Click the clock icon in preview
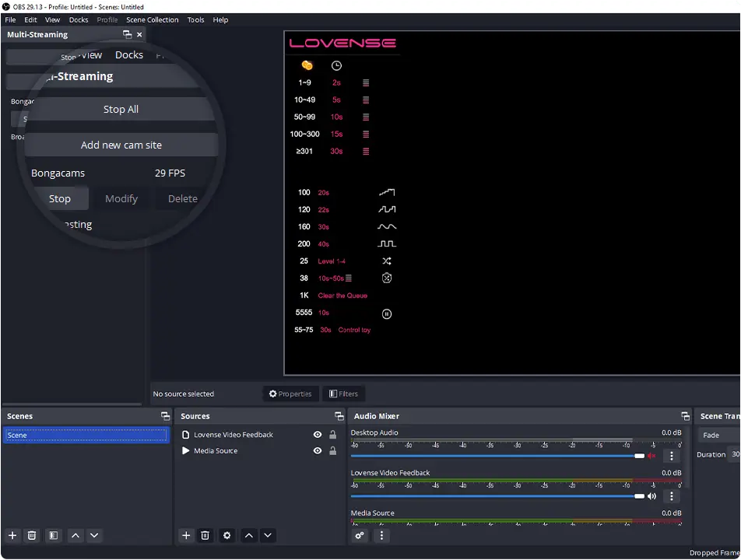Screen dimensions: 741x560 pyautogui.click(x=336, y=65)
